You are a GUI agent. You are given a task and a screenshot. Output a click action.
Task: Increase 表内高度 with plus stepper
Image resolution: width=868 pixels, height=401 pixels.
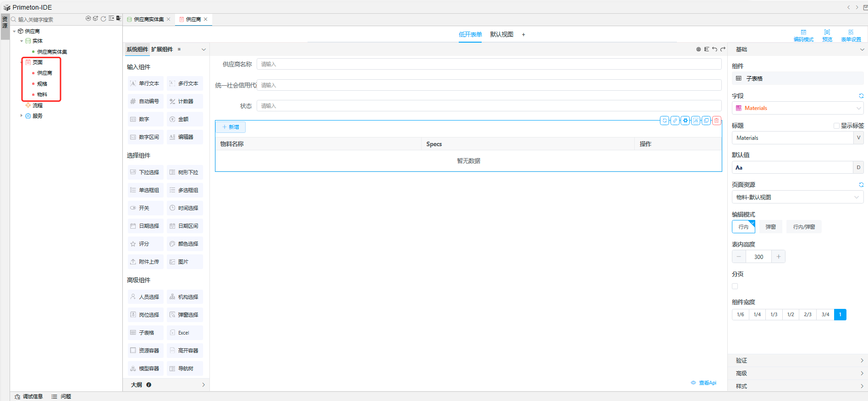[778, 257]
